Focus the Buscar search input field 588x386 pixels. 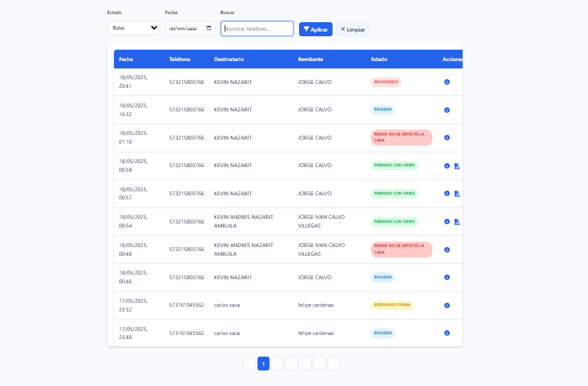[x=257, y=29]
